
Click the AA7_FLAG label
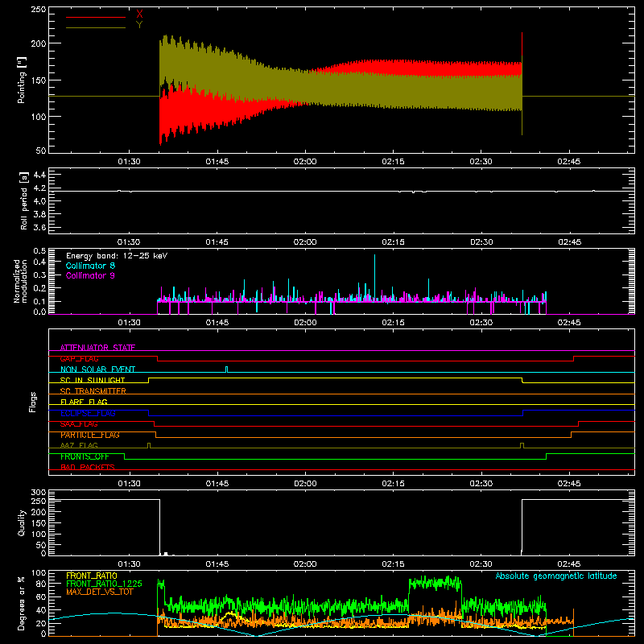click(79, 445)
